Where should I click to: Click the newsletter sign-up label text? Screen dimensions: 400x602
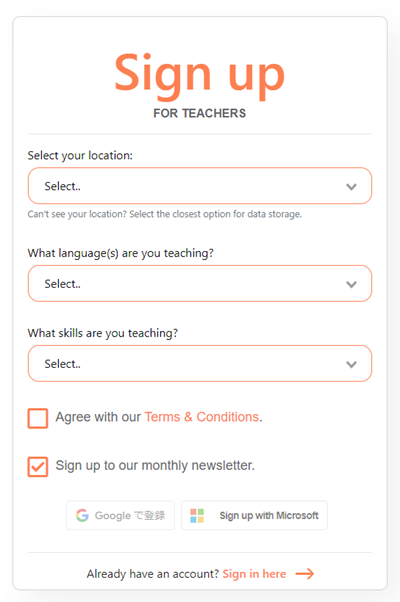click(155, 465)
